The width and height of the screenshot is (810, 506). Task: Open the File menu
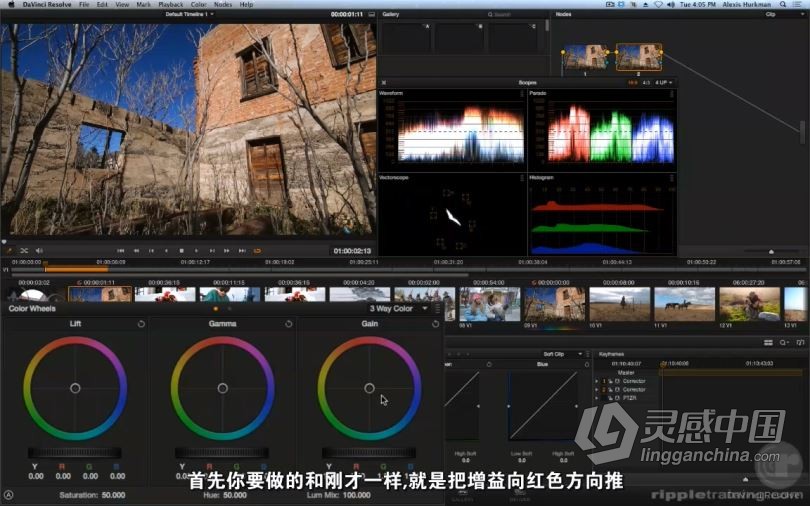pyautogui.click(x=84, y=4)
